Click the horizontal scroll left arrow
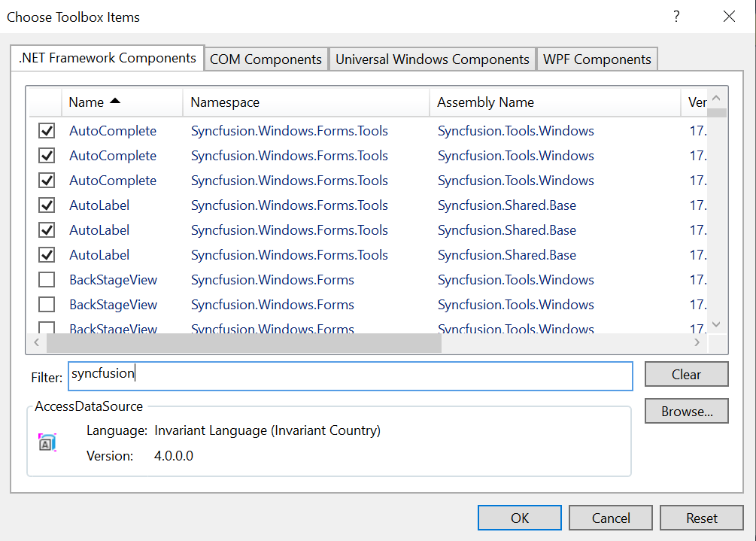The height and width of the screenshot is (541, 756). coord(37,342)
